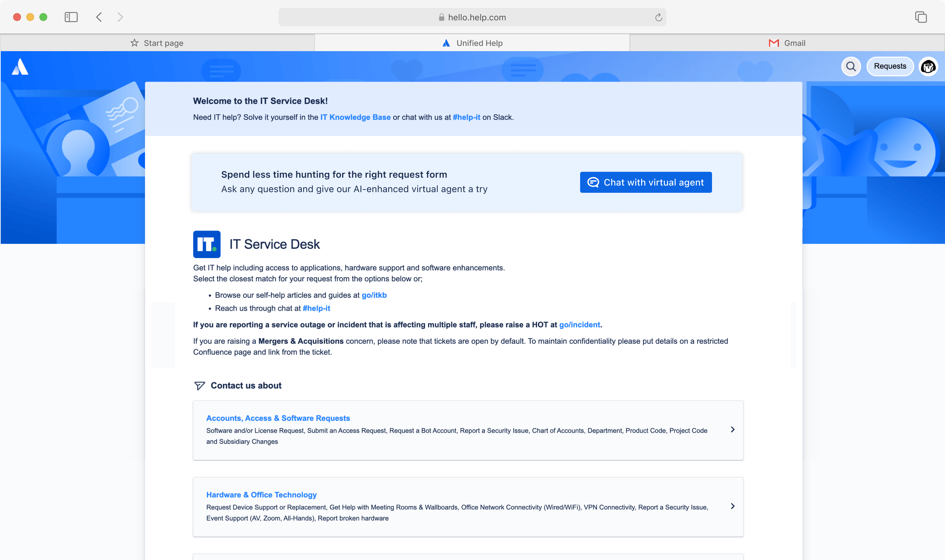The width and height of the screenshot is (945, 560).
Task: Open your profile avatar menu
Action: click(x=928, y=67)
